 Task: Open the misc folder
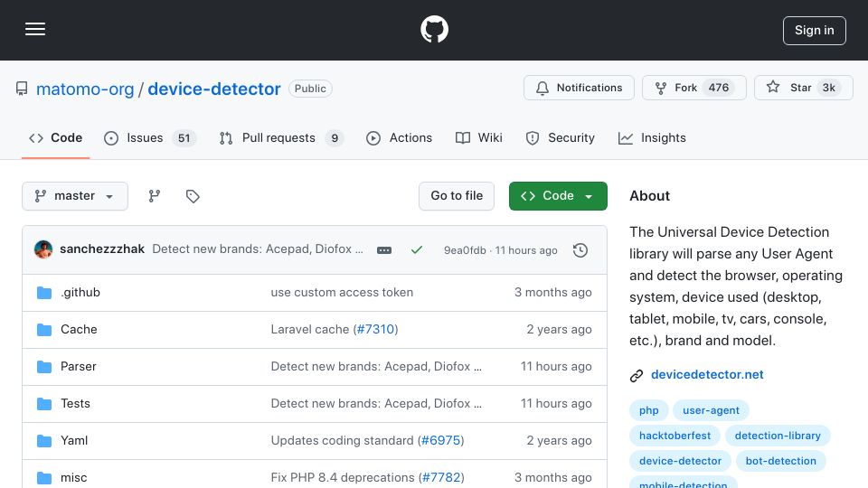(73, 477)
